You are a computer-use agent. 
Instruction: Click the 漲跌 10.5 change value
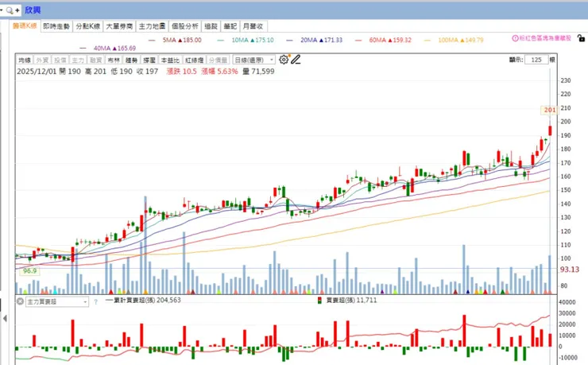[x=181, y=72]
